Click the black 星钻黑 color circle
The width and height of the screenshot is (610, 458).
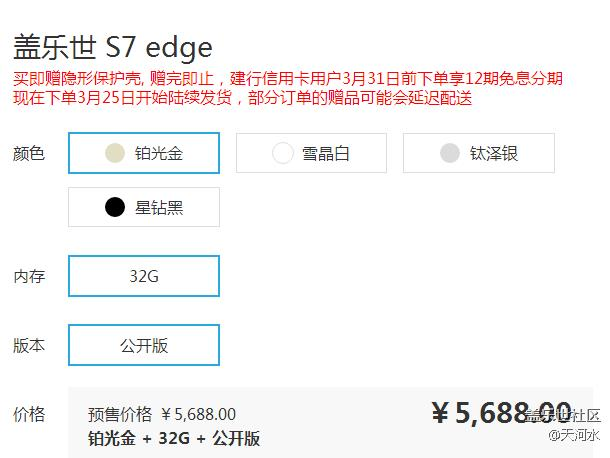[115, 207]
